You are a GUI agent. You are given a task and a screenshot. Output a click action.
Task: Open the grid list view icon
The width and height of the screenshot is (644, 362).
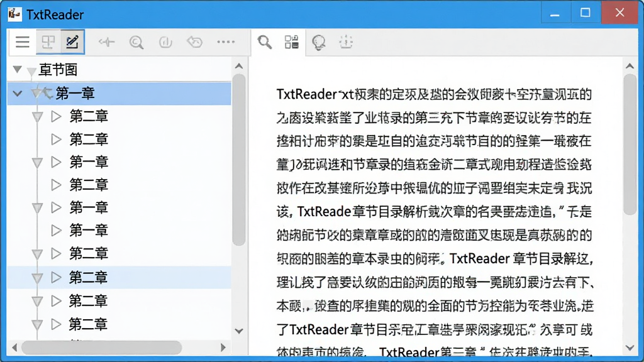coord(292,42)
